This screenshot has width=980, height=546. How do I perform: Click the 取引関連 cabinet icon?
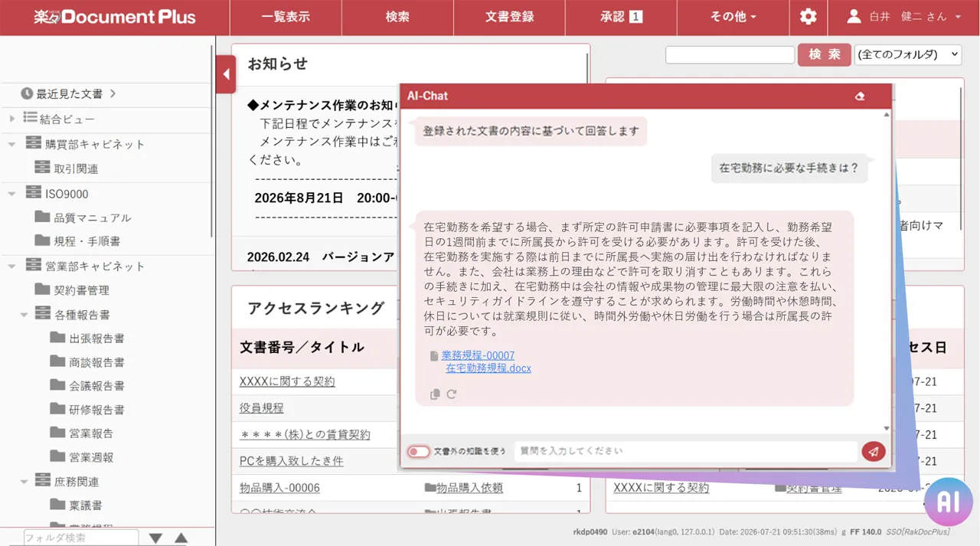(42, 168)
